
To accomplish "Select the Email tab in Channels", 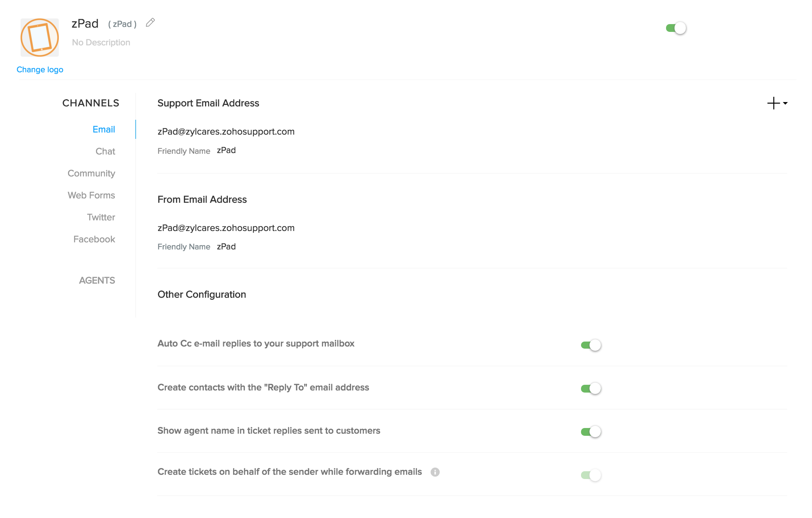I will [104, 129].
